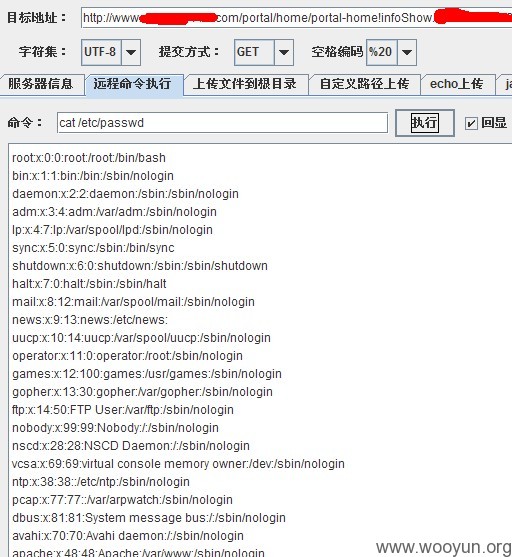Click the daemon:x:2:2 output line
Image resolution: width=512 pixels, height=557 pixels.
[125, 194]
